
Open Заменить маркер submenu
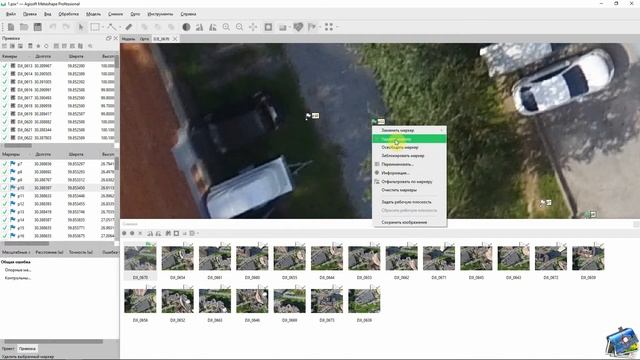point(409,130)
